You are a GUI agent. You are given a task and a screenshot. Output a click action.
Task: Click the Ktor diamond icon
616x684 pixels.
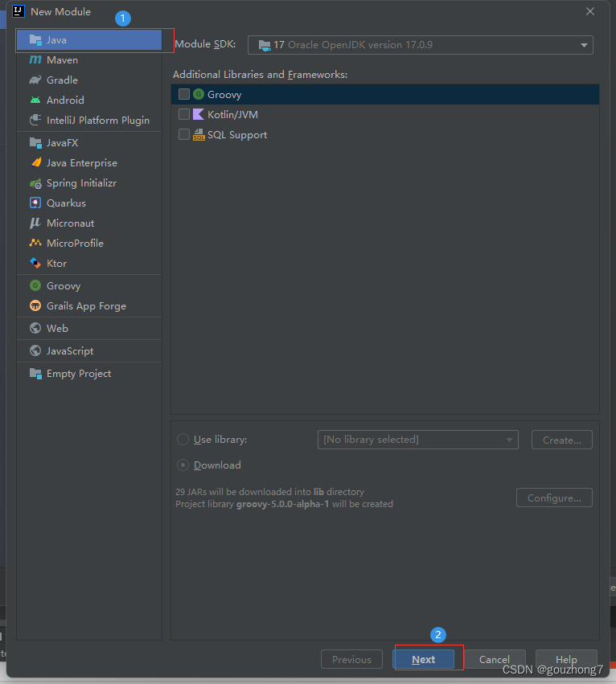click(35, 263)
